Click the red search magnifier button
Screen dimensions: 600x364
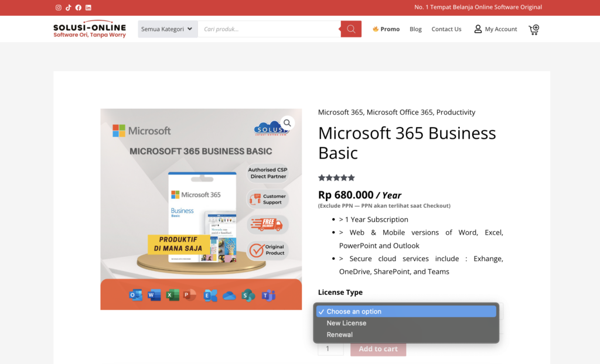click(x=351, y=29)
